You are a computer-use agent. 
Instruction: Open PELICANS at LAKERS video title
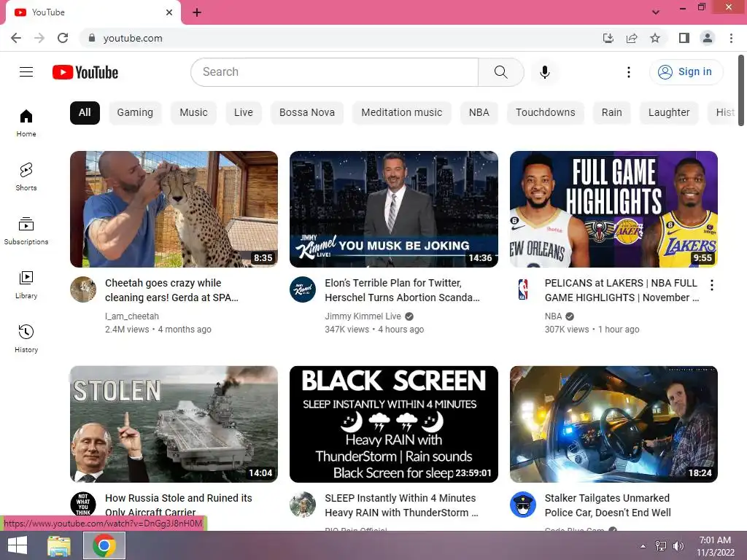(622, 290)
